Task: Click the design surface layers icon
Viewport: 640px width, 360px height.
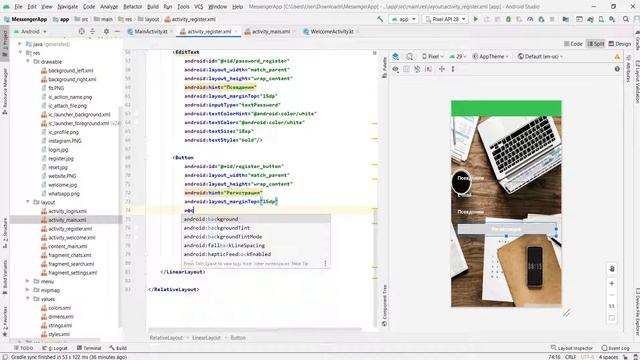Action: click(x=396, y=56)
